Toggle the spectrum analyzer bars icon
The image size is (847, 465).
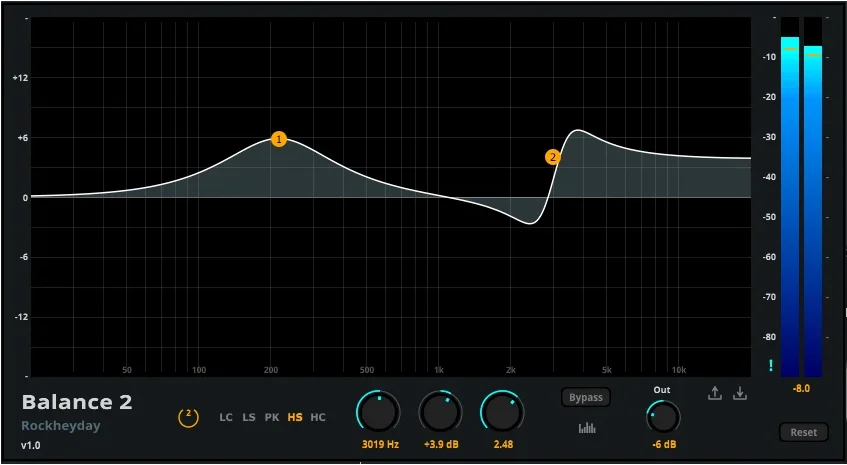tap(587, 428)
